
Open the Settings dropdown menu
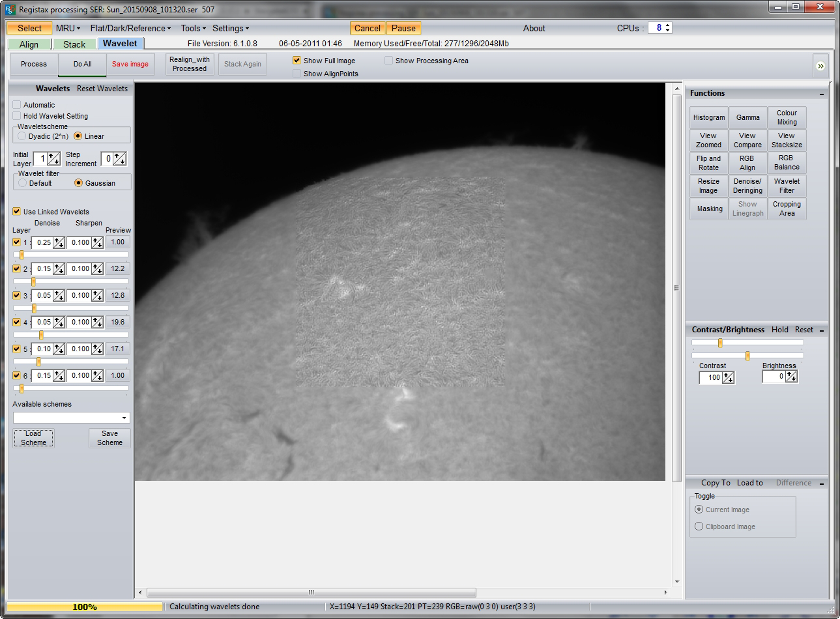click(x=231, y=28)
